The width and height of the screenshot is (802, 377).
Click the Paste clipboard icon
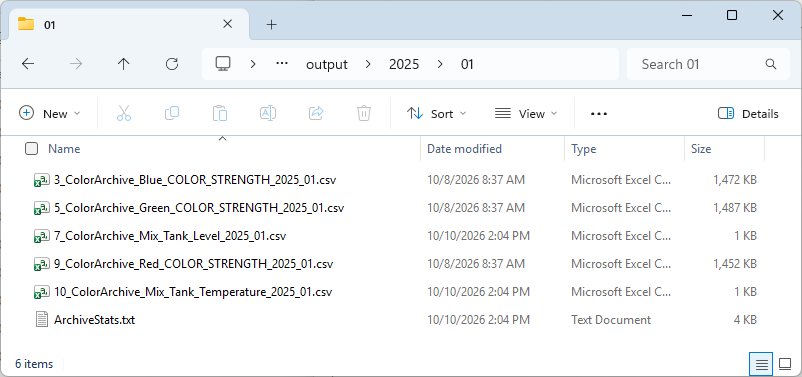(220, 114)
